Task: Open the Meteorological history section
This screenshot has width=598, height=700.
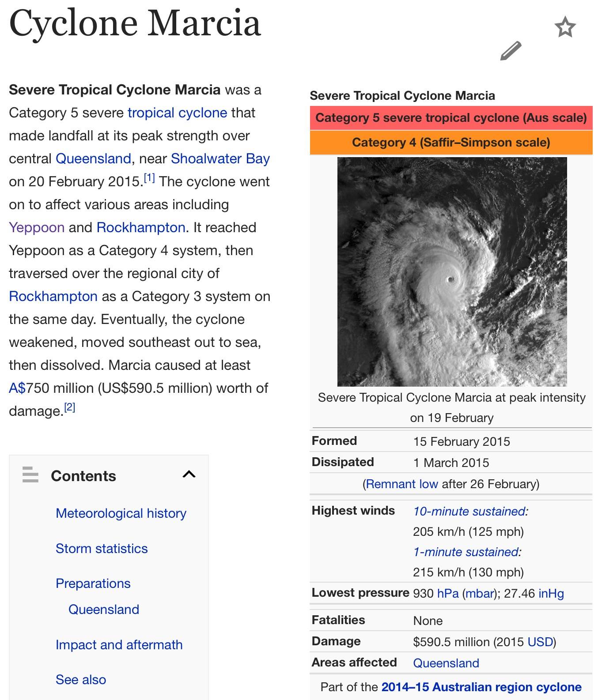Action: click(x=121, y=513)
